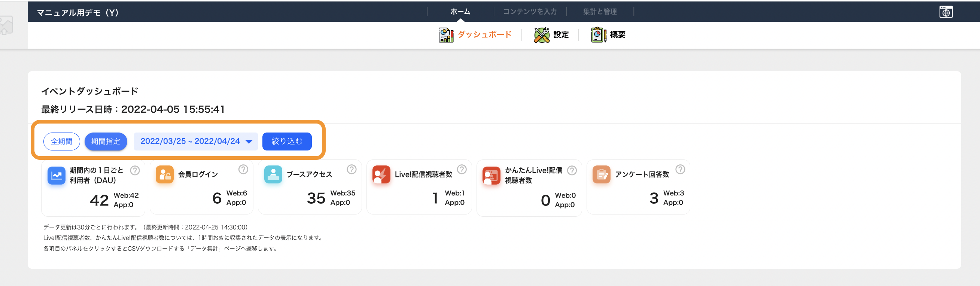Click the Live!配信視聴者数 label

coord(423,174)
